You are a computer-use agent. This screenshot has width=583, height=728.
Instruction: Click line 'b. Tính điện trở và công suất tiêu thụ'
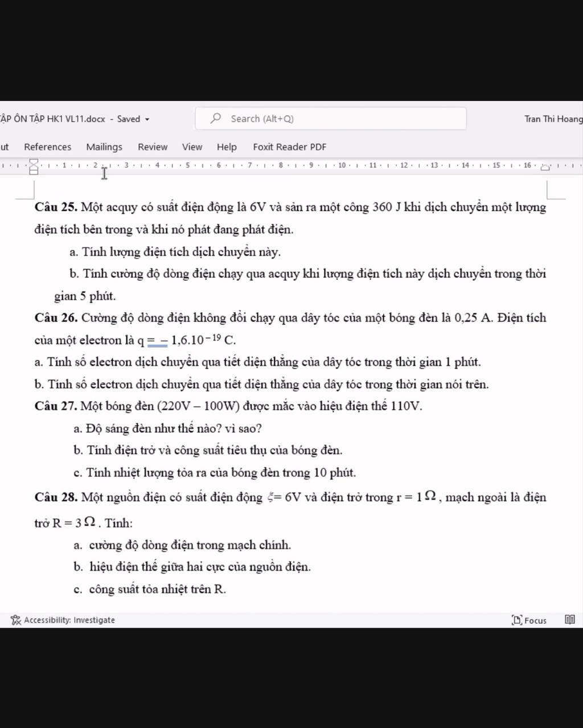click(x=208, y=450)
